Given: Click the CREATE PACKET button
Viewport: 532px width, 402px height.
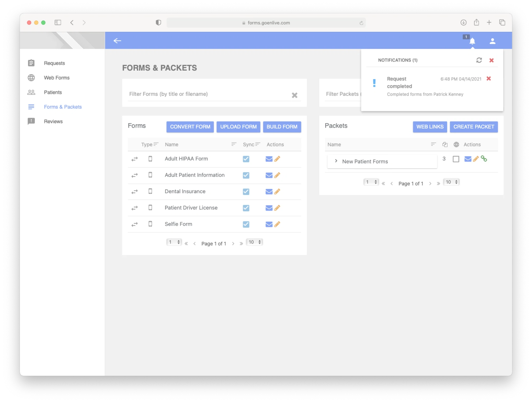Looking at the screenshot, I should click(x=473, y=127).
